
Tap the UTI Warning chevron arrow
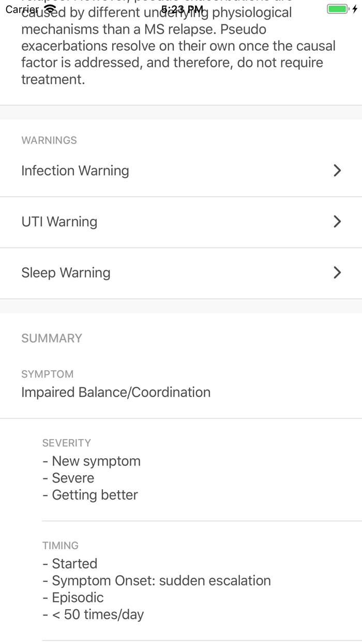click(x=337, y=222)
